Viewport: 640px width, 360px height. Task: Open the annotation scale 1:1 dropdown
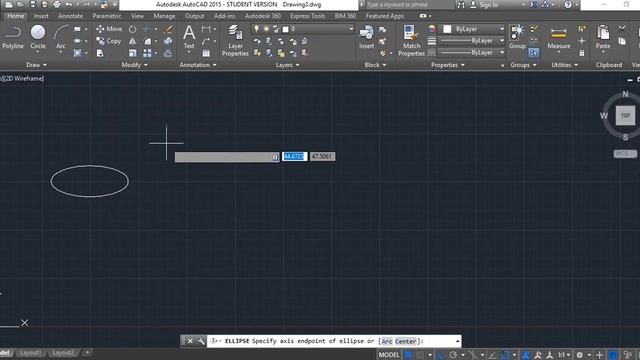pos(564,355)
